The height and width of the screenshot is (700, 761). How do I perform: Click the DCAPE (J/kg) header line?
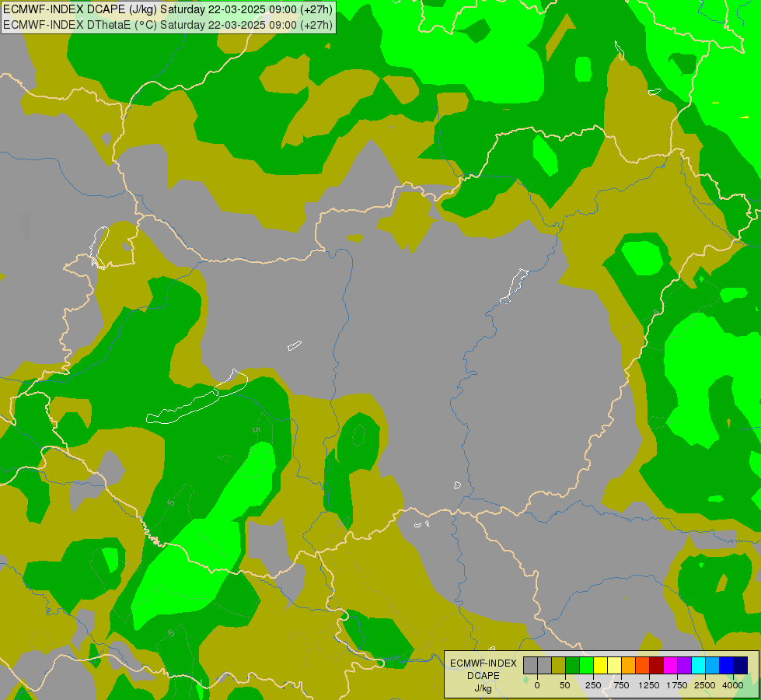pyautogui.click(x=167, y=9)
